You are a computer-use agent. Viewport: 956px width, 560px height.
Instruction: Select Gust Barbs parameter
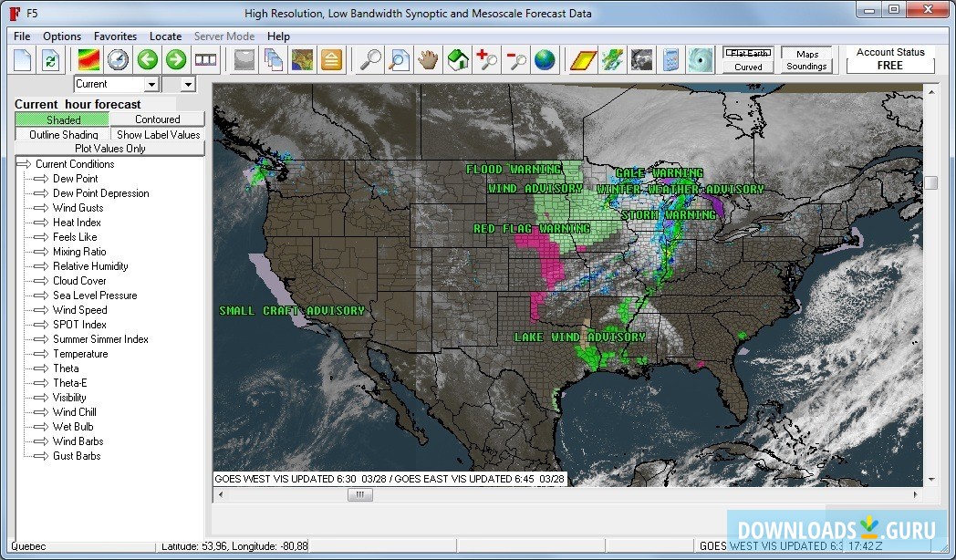(77, 456)
